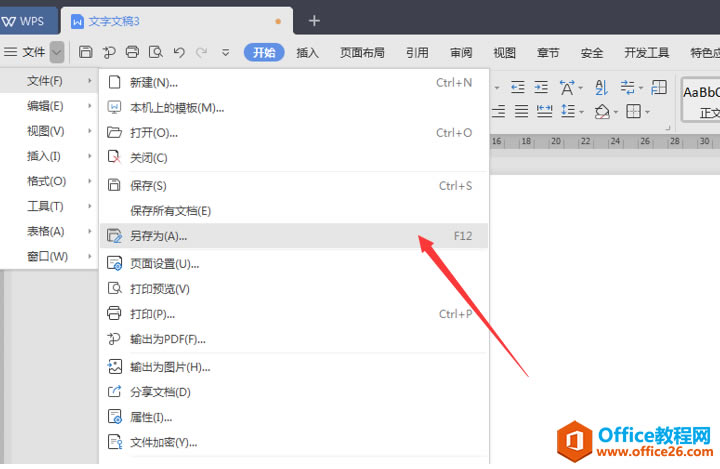The width and height of the screenshot is (720, 469).
Task: Choose 关闭(C) from the file menu
Action: point(294,158)
